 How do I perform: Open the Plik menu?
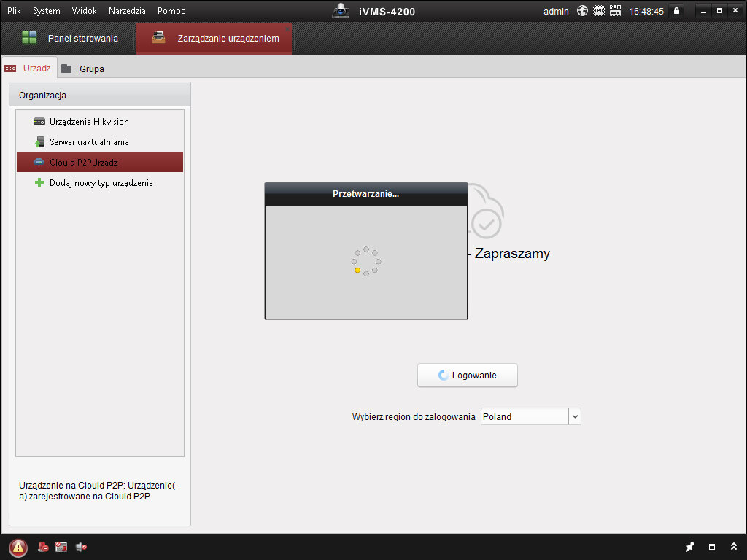click(x=14, y=11)
